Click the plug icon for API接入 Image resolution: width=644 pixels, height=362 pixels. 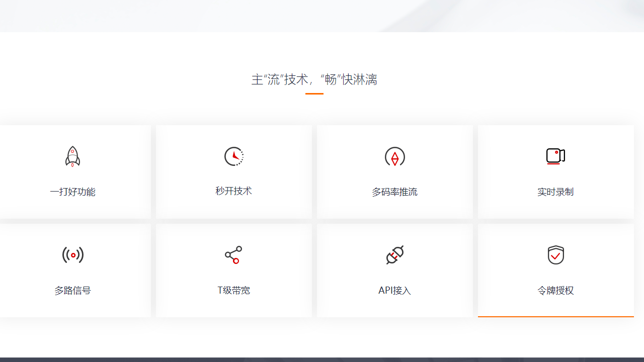pyautogui.click(x=394, y=255)
